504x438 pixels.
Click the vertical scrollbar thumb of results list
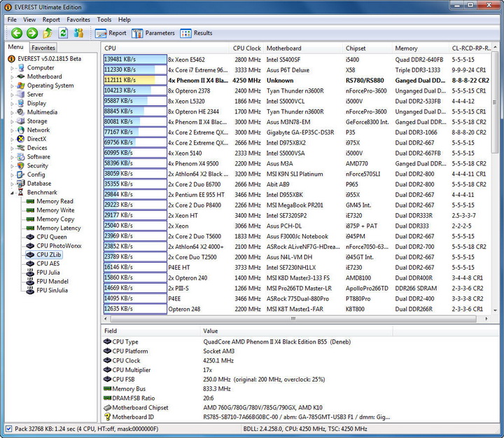(495, 102)
